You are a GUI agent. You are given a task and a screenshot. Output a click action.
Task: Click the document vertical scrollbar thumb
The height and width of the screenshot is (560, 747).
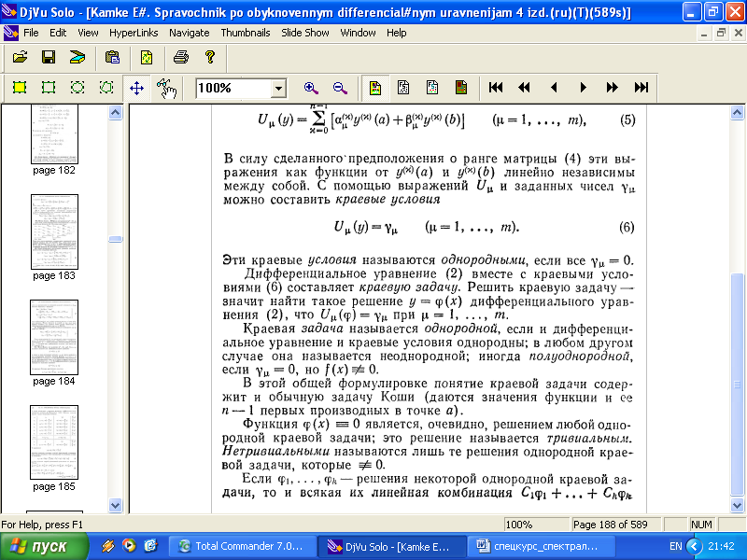tap(737, 385)
